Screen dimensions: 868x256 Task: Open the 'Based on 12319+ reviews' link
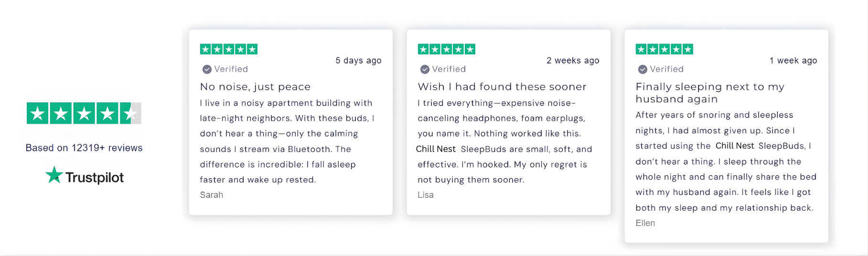(84, 148)
